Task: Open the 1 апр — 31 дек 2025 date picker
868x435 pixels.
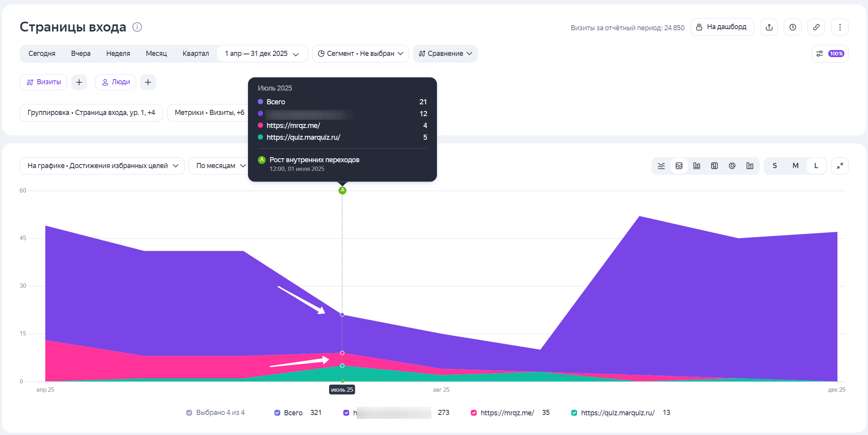Action: pos(262,54)
